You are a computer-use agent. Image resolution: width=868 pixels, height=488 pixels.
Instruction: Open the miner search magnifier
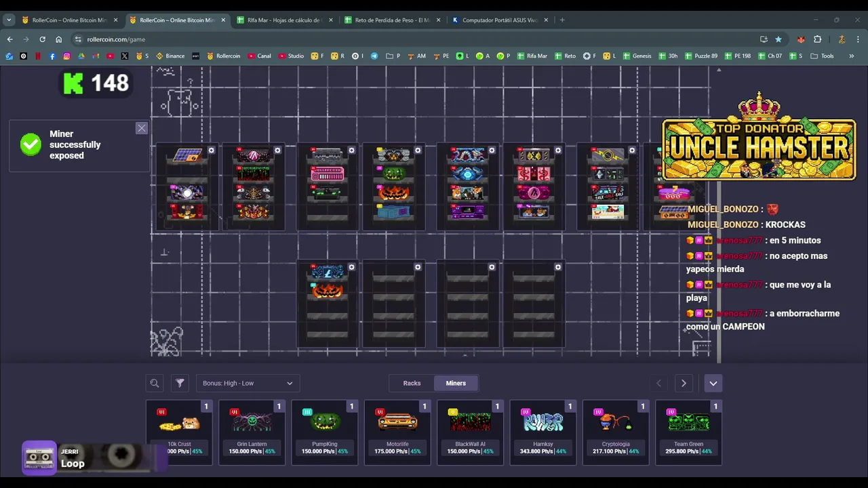[x=155, y=383]
